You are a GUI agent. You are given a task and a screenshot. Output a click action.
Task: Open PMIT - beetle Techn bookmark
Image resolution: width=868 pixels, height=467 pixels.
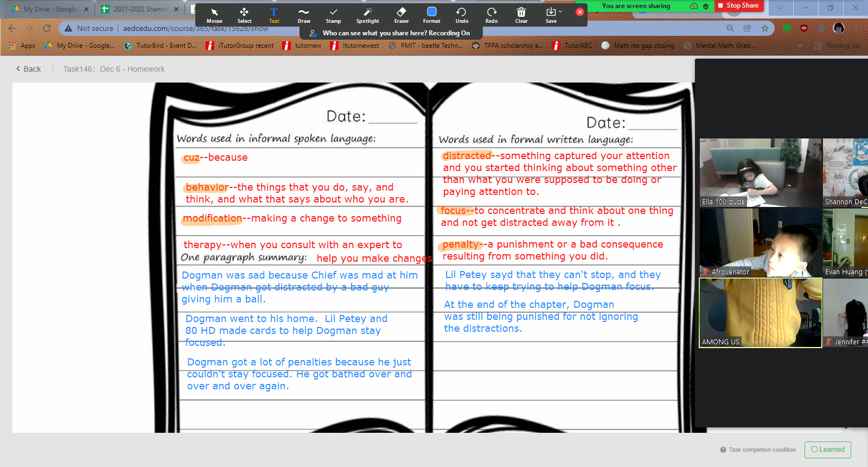[x=426, y=46]
